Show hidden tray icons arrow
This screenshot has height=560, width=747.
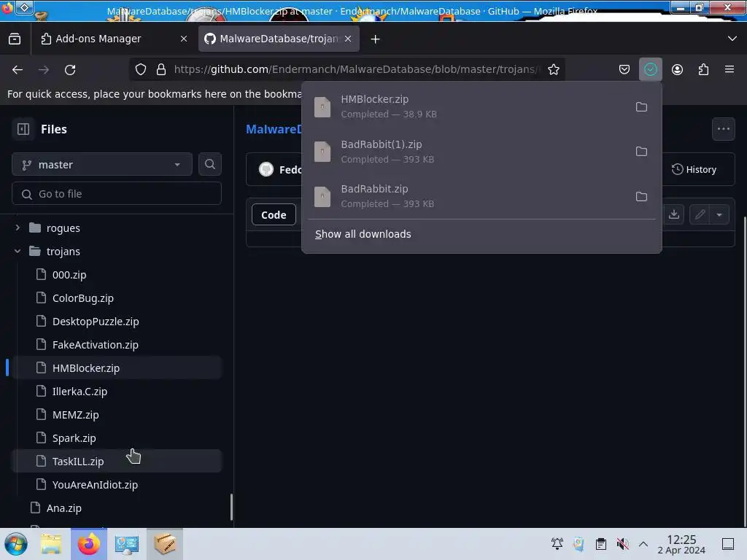point(643,544)
